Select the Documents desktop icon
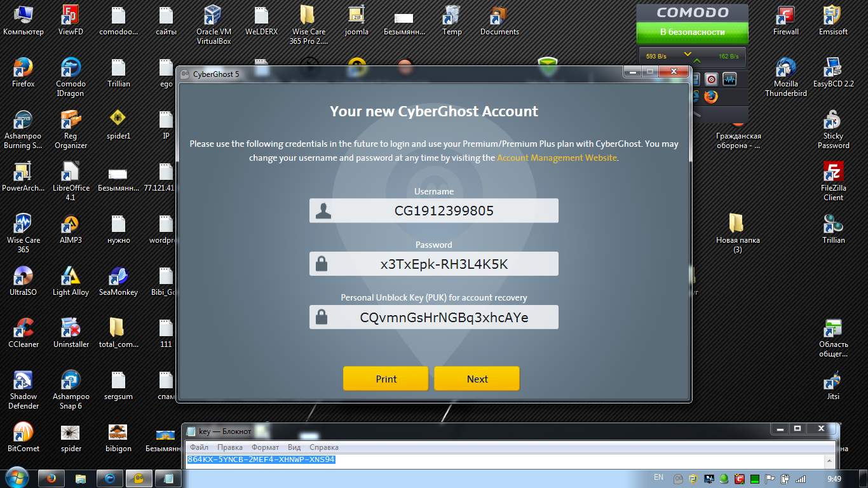 (499, 20)
